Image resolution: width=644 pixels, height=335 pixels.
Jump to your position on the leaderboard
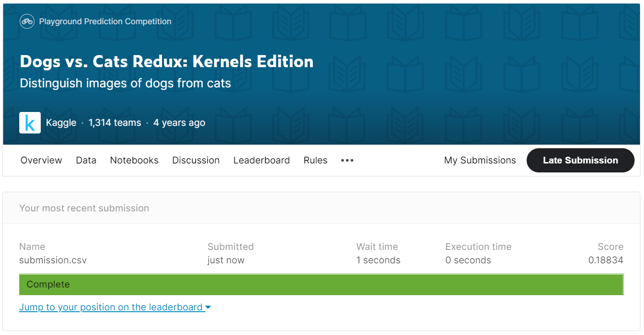111,307
